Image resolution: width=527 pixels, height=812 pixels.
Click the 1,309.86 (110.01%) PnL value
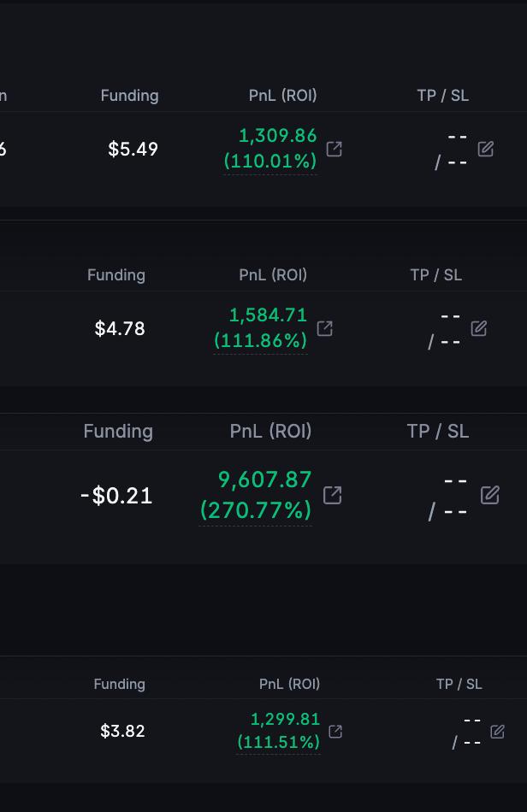coord(270,149)
